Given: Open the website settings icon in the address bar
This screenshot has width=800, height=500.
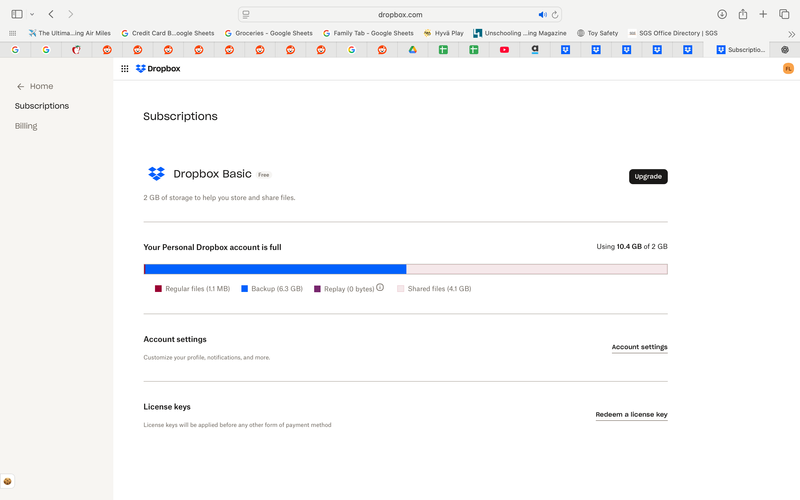Looking at the screenshot, I should (246, 14).
